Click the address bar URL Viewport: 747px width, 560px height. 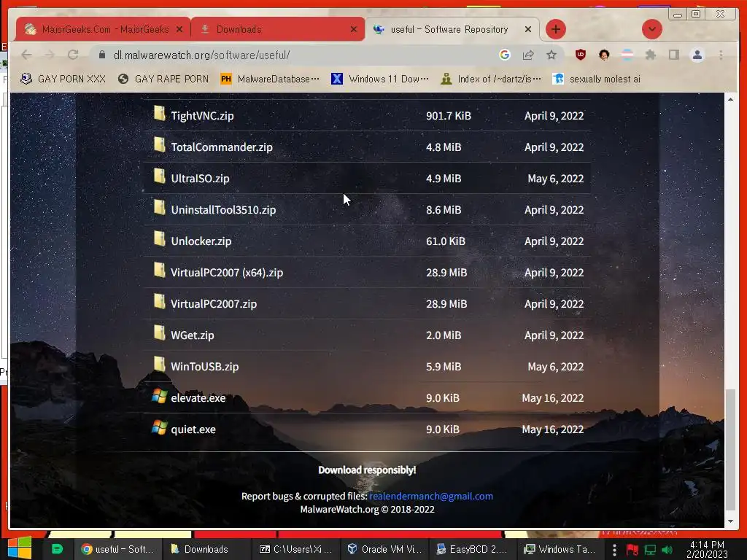pyautogui.click(x=201, y=55)
